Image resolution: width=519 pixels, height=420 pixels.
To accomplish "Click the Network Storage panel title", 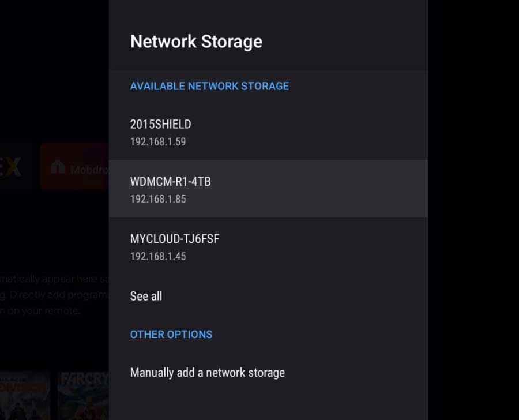I will coord(196,42).
